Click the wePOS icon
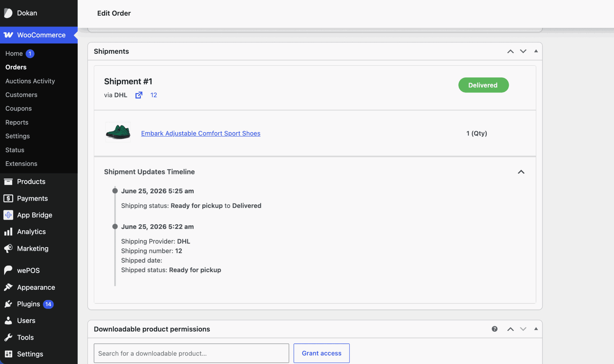614x364 pixels. (x=8, y=270)
